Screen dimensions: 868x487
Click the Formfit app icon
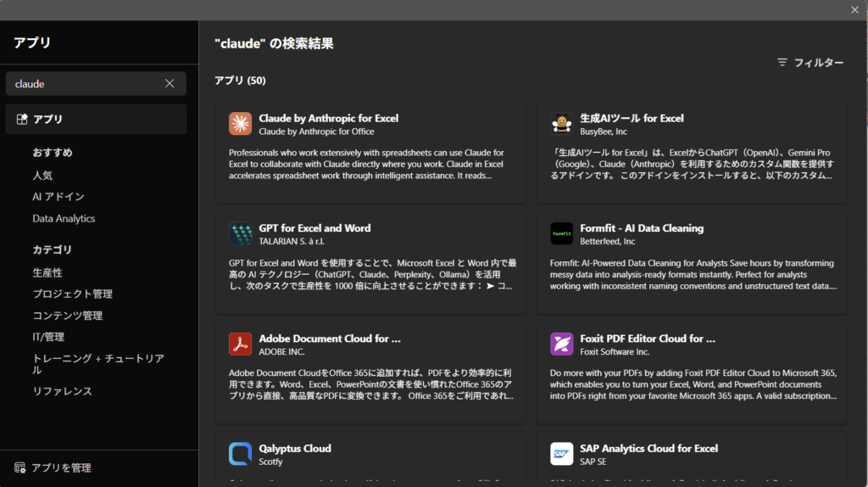click(561, 234)
